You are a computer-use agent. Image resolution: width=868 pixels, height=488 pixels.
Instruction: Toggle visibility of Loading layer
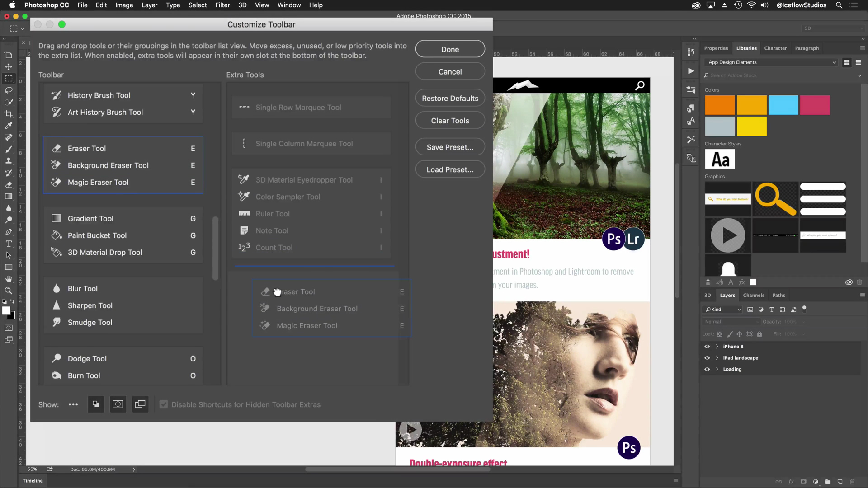pyautogui.click(x=707, y=369)
